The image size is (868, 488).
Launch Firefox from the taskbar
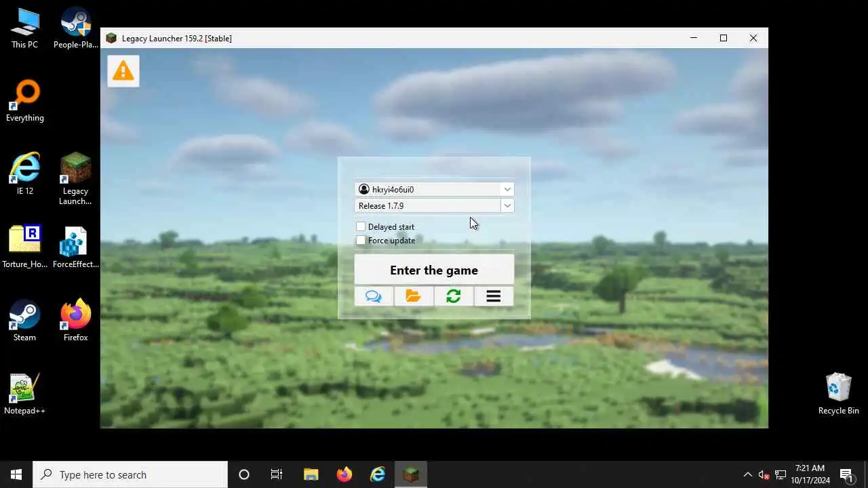point(344,474)
